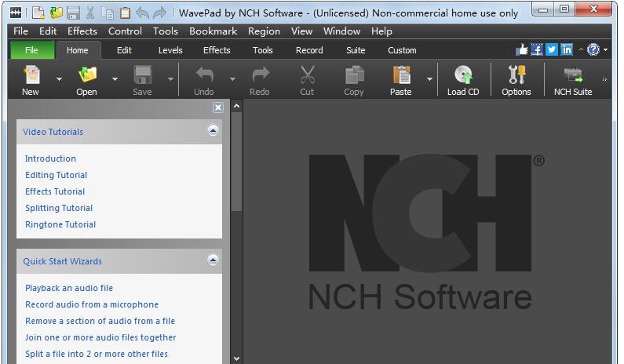Expand the toolbar overflow chevron
This screenshot has width=624, height=364.
(604, 79)
